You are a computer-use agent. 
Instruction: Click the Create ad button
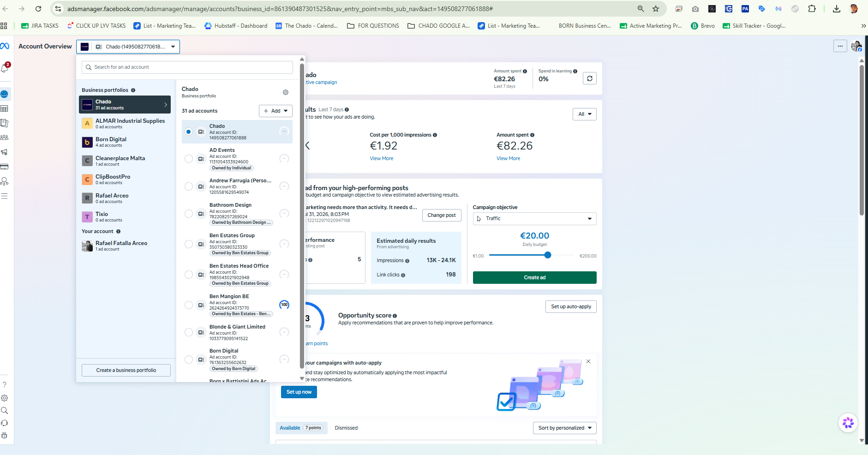[534, 277]
